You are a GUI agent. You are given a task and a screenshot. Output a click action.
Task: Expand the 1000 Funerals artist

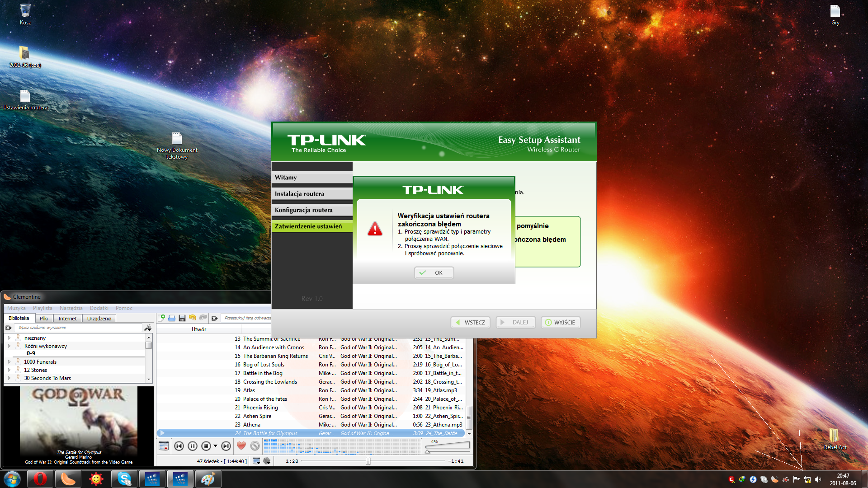click(x=9, y=361)
